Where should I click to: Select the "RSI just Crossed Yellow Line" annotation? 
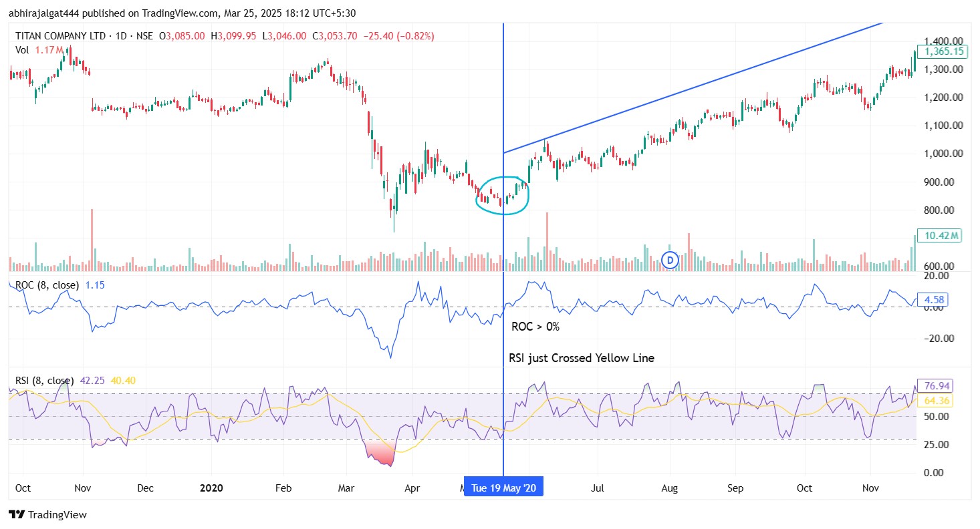582,358
